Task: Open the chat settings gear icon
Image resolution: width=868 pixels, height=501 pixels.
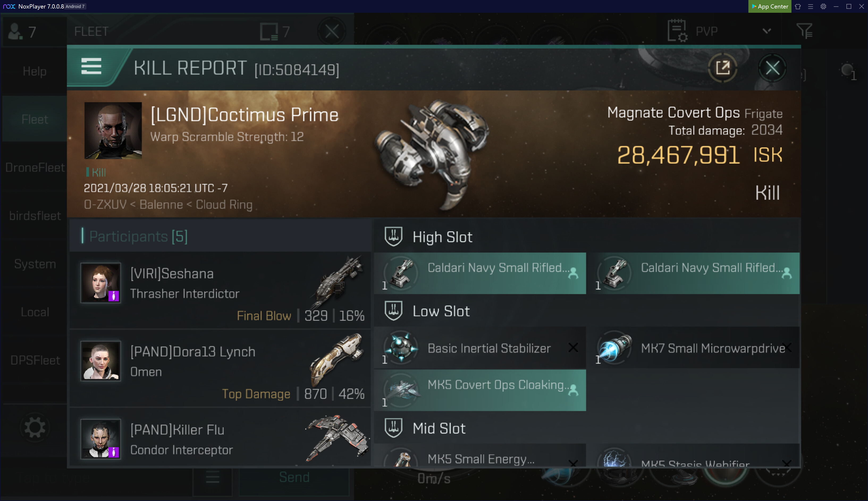Action: pyautogui.click(x=35, y=428)
